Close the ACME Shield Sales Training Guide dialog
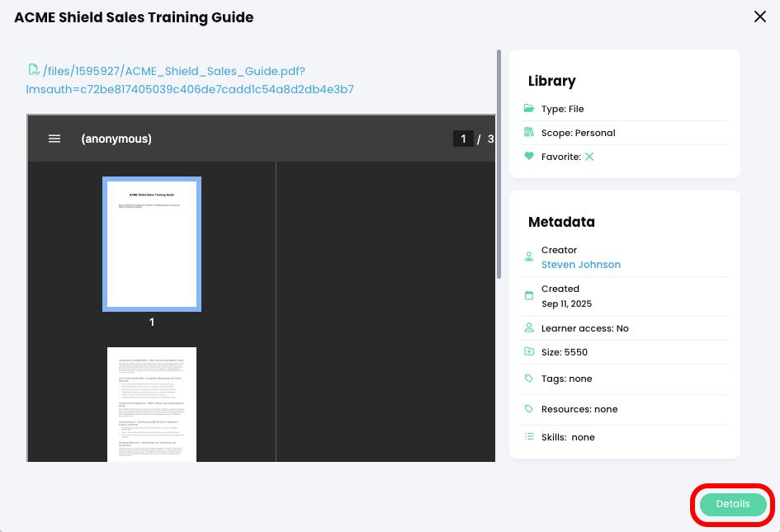The height and width of the screenshot is (532, 780). 759,16
